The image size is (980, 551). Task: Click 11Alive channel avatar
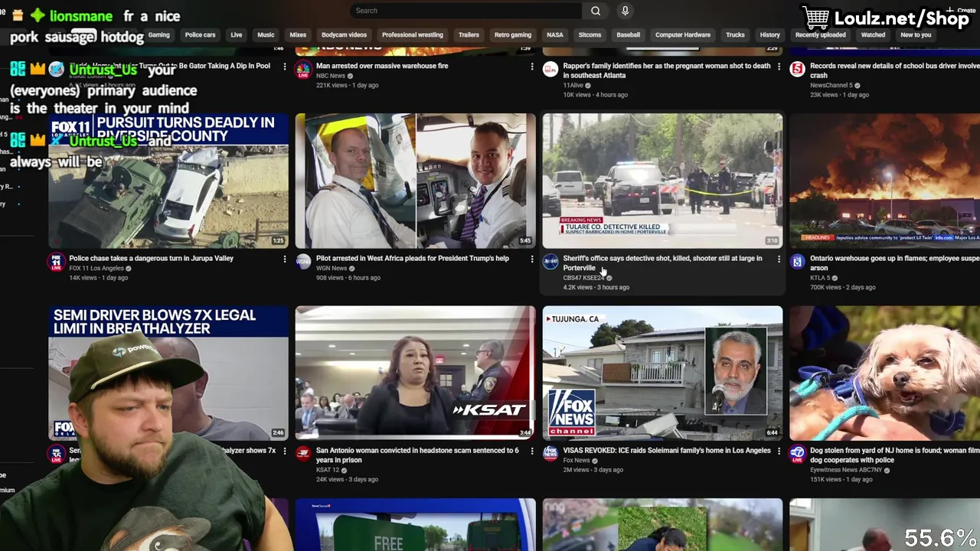click(550, 70)
